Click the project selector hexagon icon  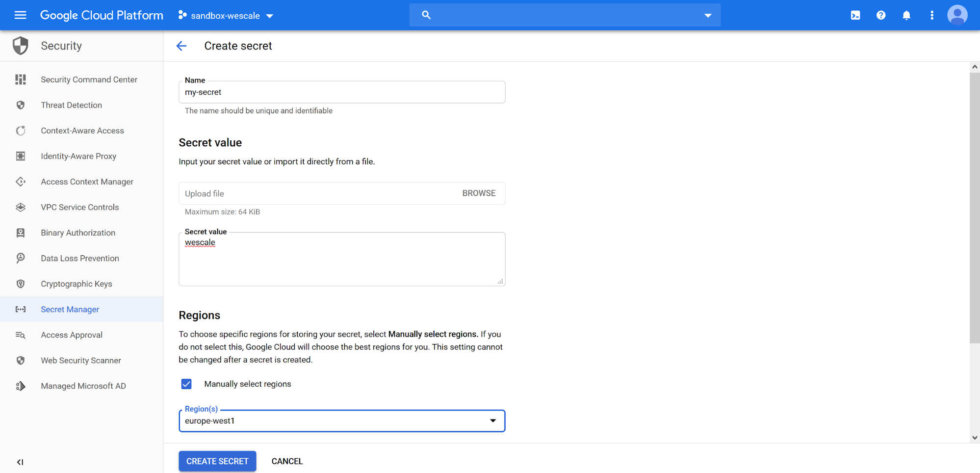click(x=182, y=15)
